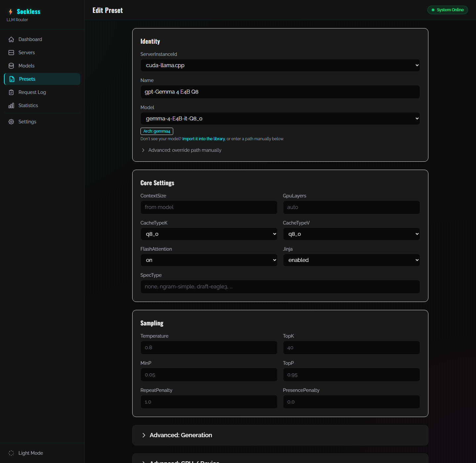Click the 'Core Settings' section heading

tap(157, 183)
